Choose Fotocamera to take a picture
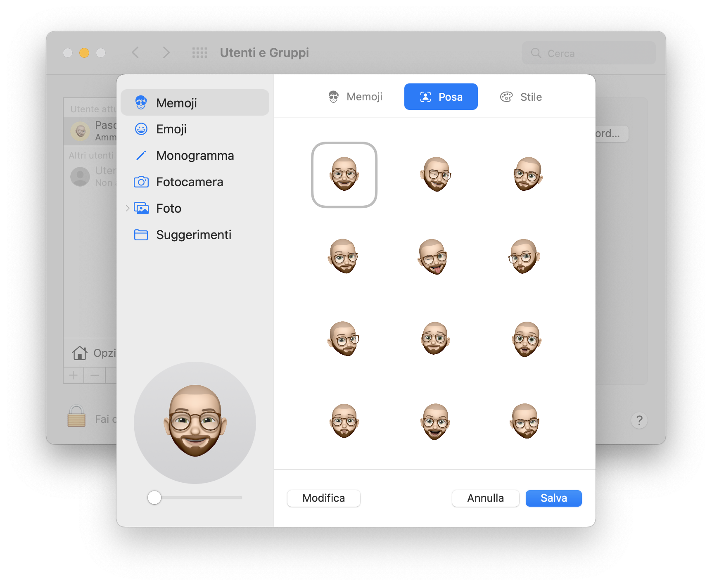This screenshot has height=588, width=712. pos(190,182)
